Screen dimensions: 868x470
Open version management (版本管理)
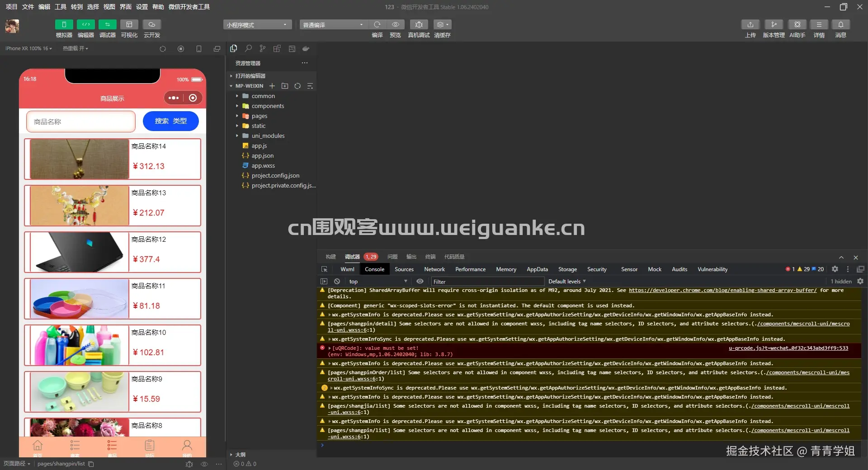tap(774, 24)
